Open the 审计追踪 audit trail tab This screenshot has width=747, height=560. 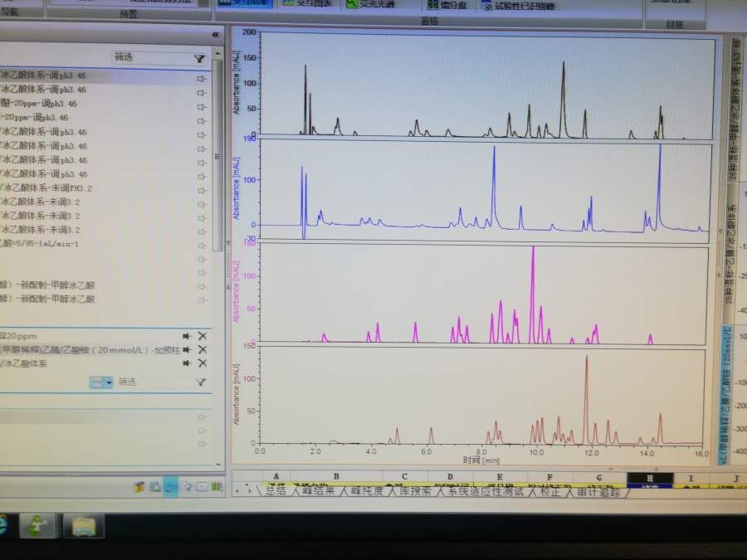[596, 492]
